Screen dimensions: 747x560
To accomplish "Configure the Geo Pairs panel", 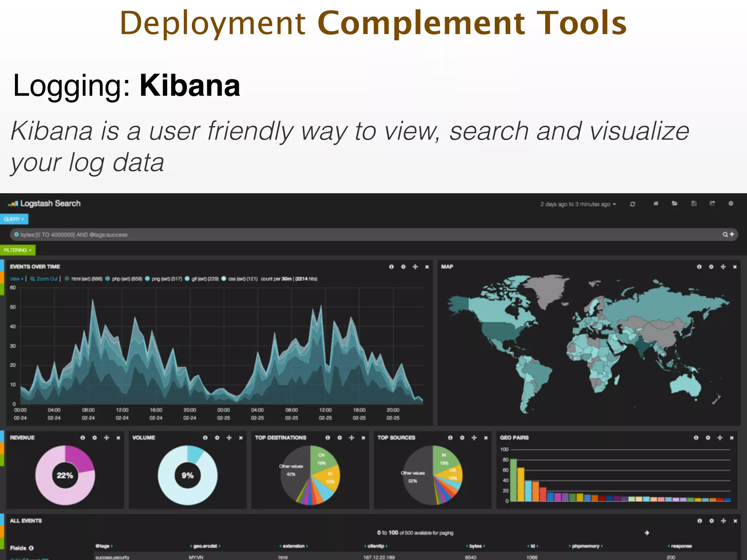I will click(708, 438).
